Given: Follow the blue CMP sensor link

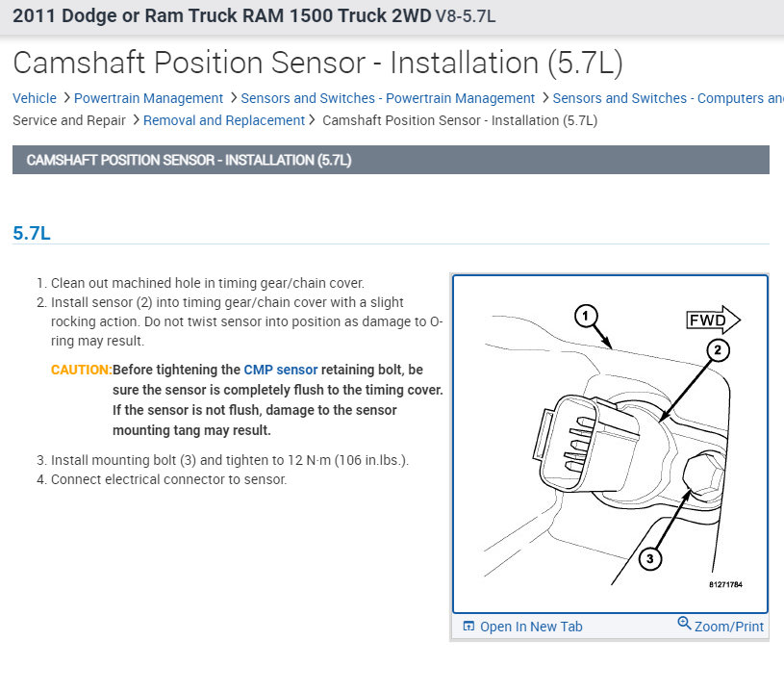Looking at the screenshot, I should pos(280,370).
